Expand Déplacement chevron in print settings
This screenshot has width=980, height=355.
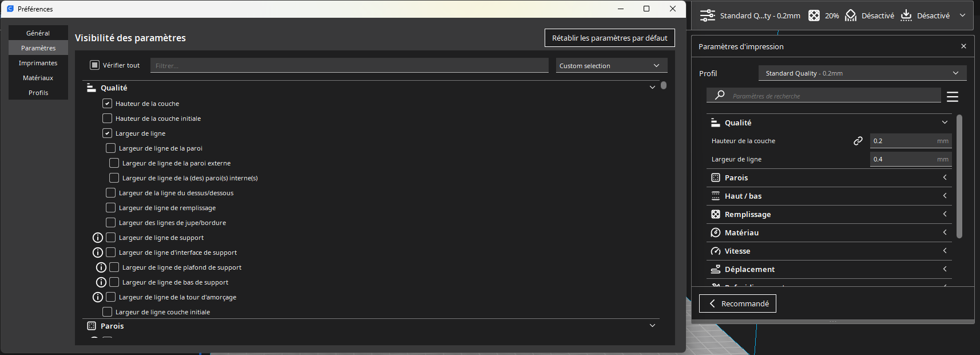pos(945,269)
